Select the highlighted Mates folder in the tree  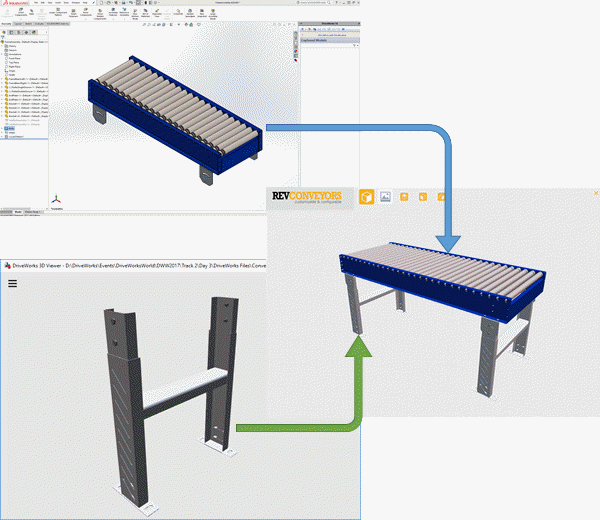tap(10, 128)
